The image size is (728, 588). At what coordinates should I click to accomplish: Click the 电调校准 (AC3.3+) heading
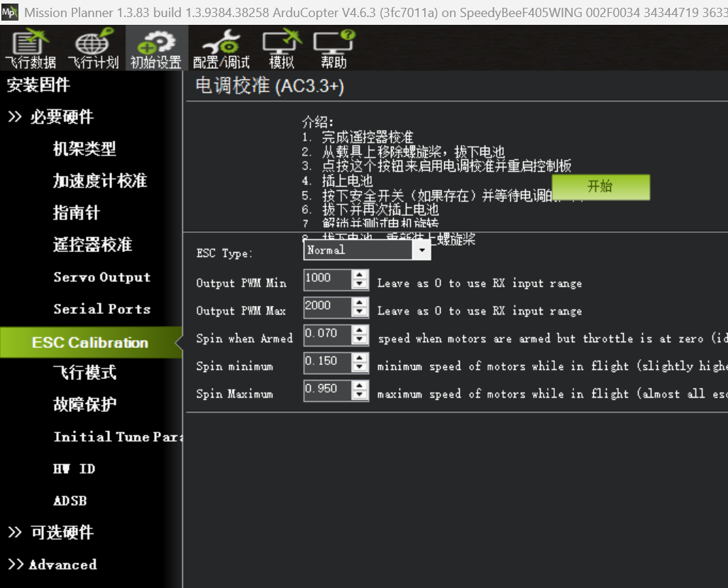click(x=270, y=86)
